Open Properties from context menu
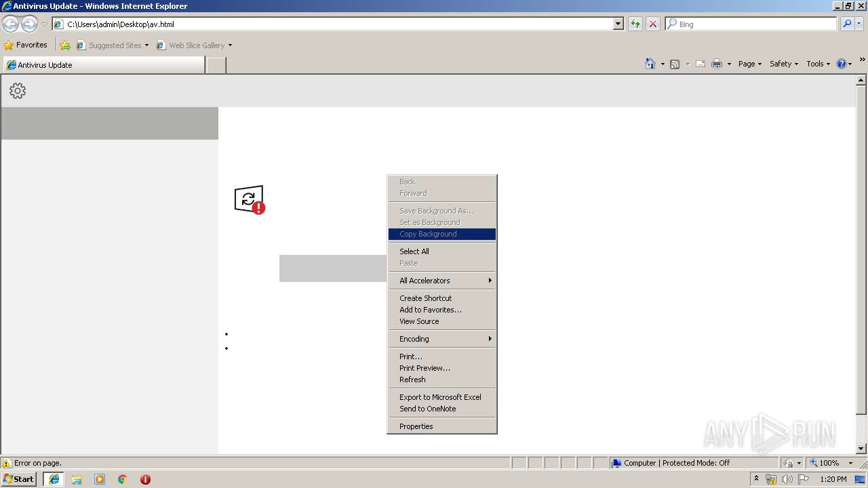 click(x=442, y=426)
